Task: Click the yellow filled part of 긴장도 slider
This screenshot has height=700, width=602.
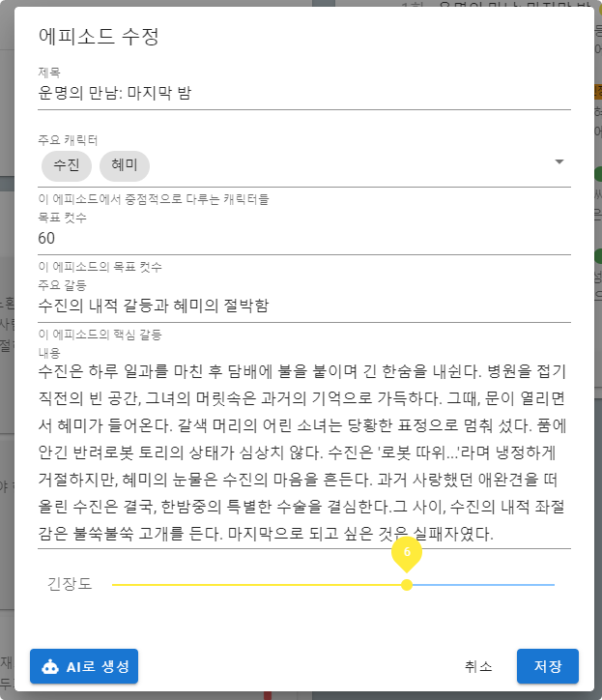Action: 257,585
